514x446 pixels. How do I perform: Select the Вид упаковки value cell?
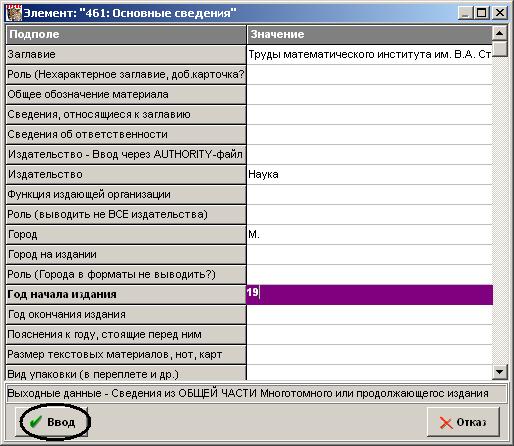(x=369, y=372)
